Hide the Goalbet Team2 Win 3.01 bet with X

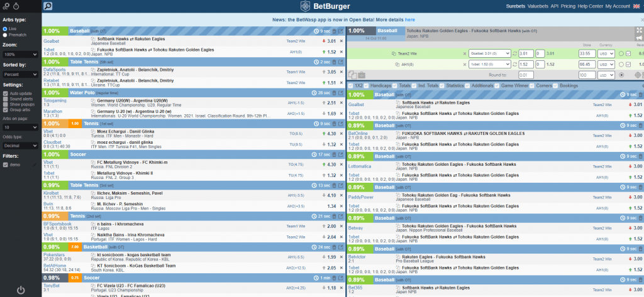pyautogui.click(x=341, y=41)
